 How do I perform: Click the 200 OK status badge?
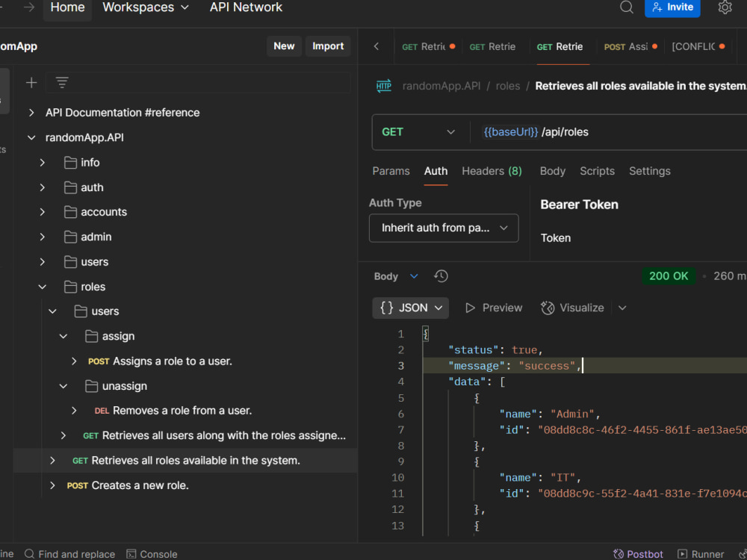[668, 276]
